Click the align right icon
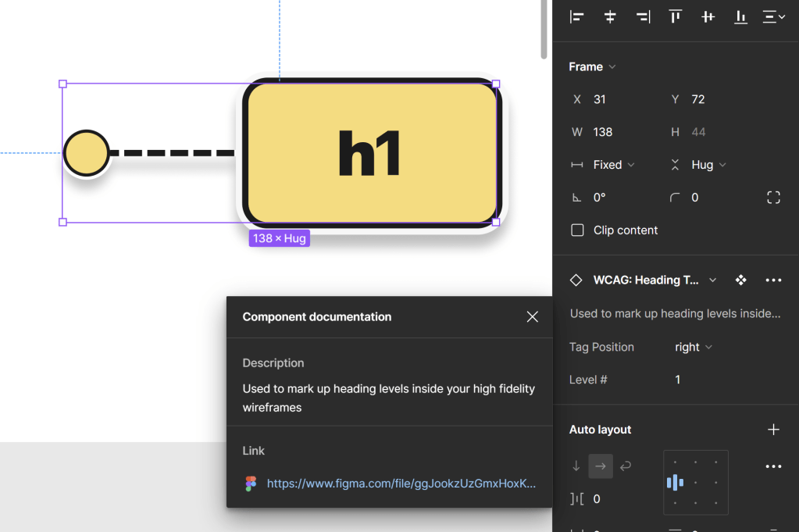Viewport: 799px width, 532px height. tap(643, 16)
